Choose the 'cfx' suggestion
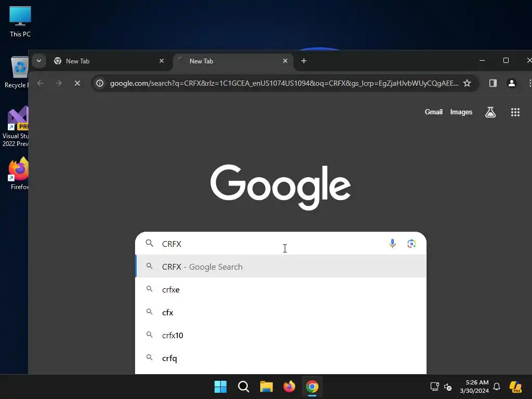Viewport: 532px width, 399px height. [281, 312]
